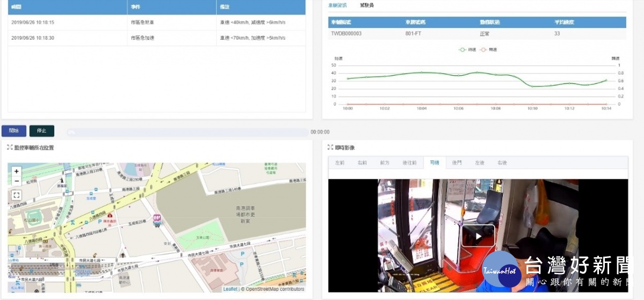Switch to the 駕駛員 tab
Screen dimensions: 644x300
point(367,5)
